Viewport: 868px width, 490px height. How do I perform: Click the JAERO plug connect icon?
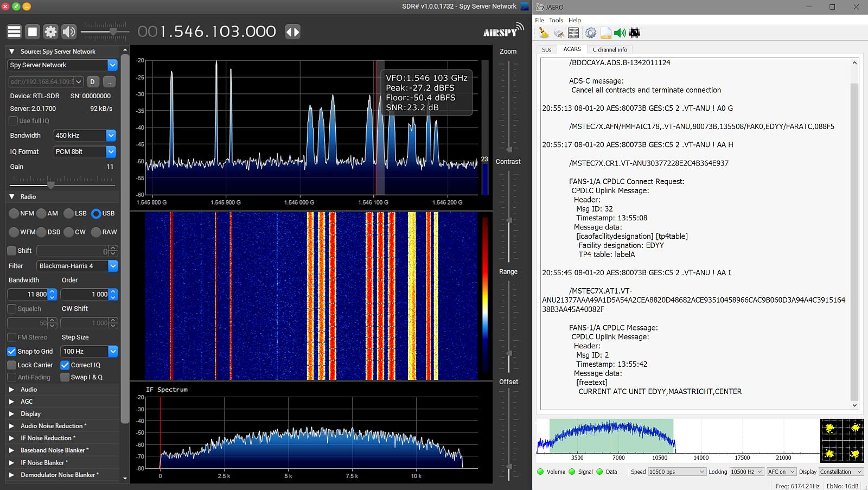coord(559,33)
